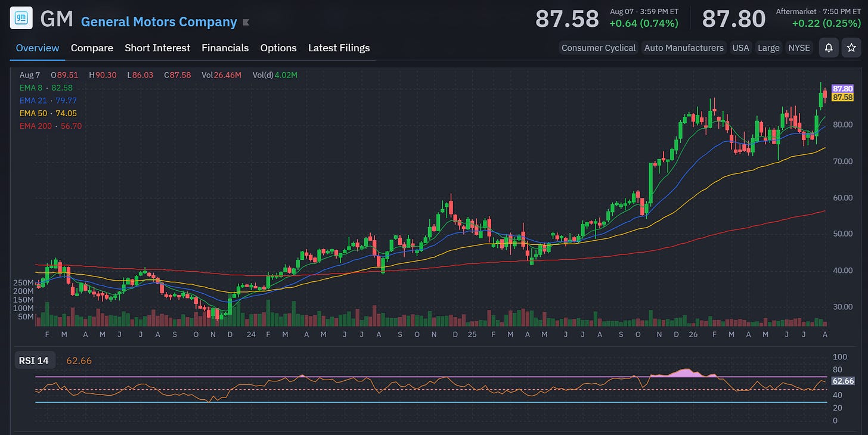
Task: Click the +0.22 (0.25%) aftermarket change
Action: (826, 24)
